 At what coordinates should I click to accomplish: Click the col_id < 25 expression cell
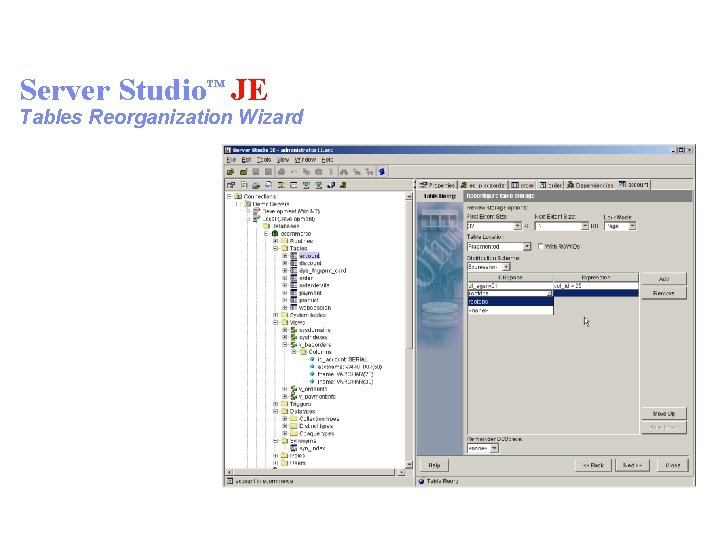coord(596,286)
